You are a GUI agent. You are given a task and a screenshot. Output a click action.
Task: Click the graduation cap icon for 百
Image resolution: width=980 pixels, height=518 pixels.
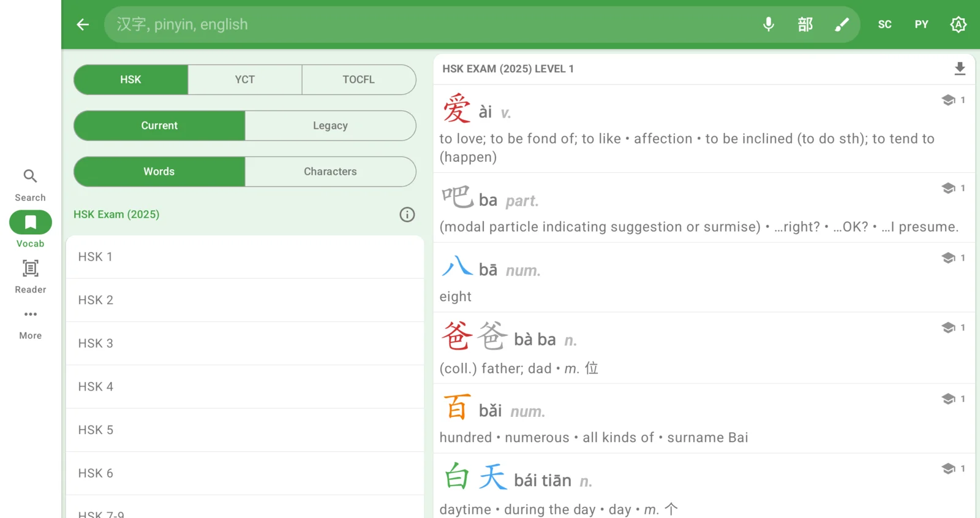(x=948, y=399)
